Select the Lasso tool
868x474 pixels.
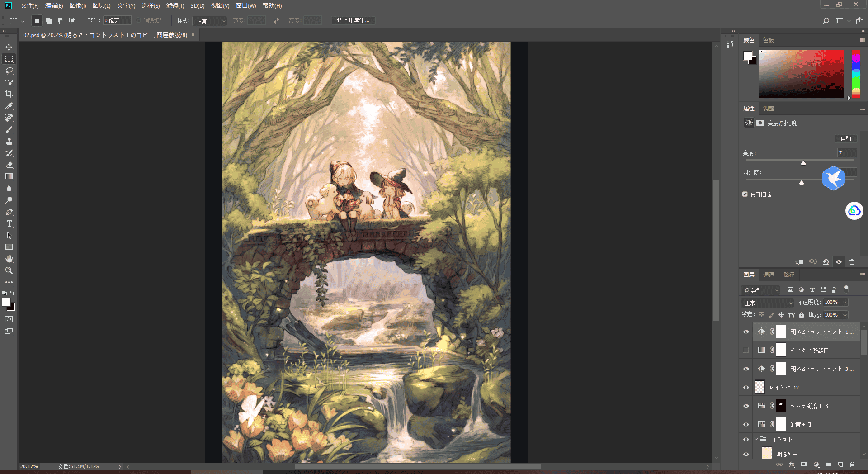[x=9, y=71]
